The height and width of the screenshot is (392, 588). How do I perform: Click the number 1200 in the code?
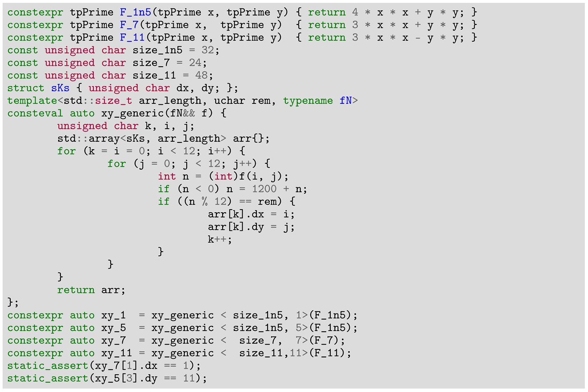coord(264,189)
